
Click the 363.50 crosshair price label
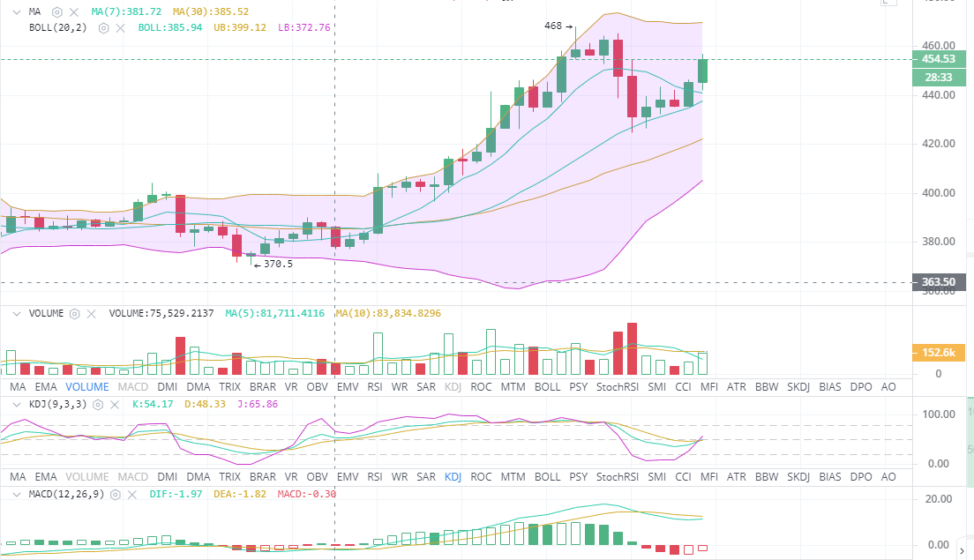click(x=939, y=282)
